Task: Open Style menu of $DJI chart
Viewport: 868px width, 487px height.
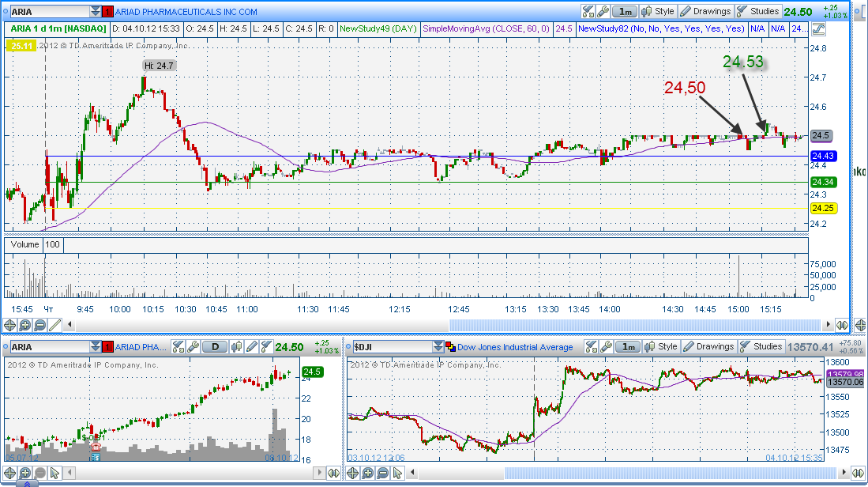Action: [x=661, y=347]
